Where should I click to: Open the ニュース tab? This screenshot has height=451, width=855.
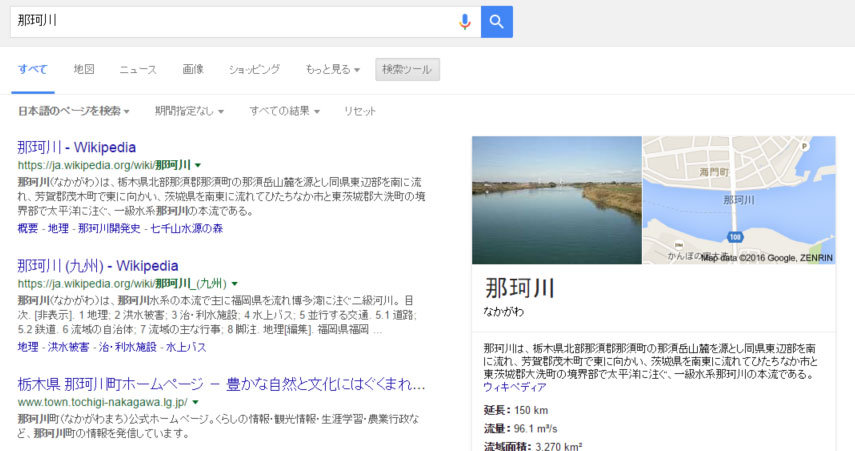(x=138, y=69)
